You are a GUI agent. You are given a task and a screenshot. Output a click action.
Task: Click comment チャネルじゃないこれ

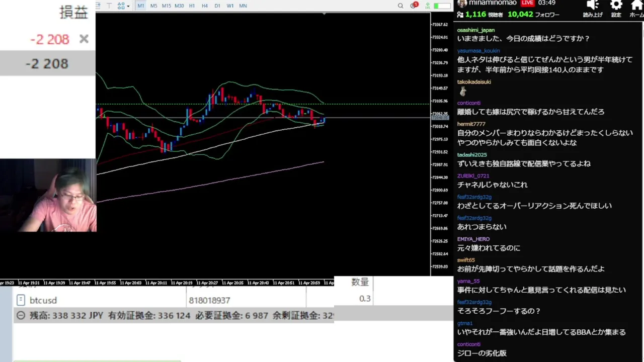[x=492, y=185]
